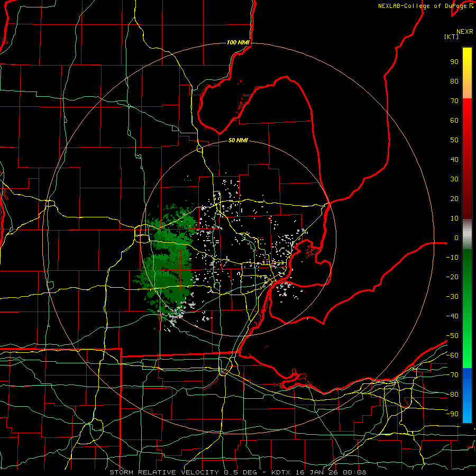Click the 30 value on velocity scale
The height and width of the screenshot is (476, 476).
pos(454,179)
